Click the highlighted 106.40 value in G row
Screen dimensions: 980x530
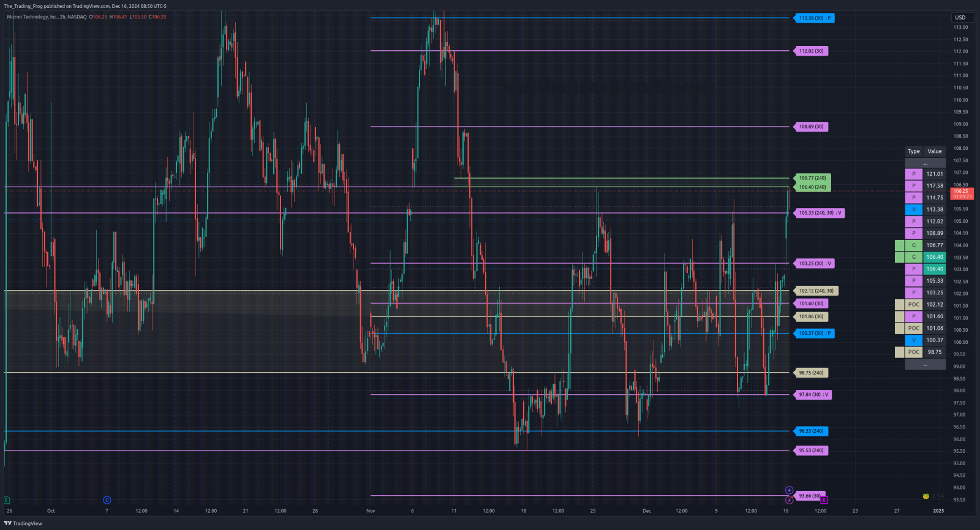pyautogui.click(x=935, y=257)
